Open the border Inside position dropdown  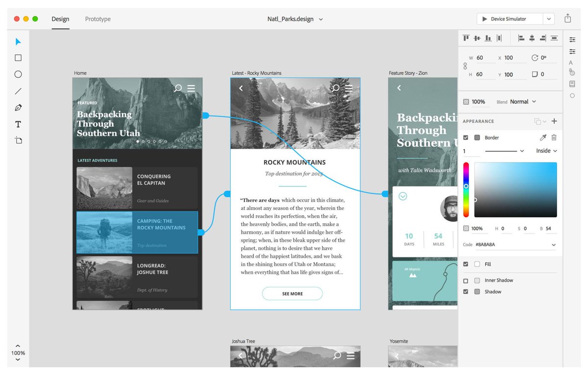click(x=545, y=151)
